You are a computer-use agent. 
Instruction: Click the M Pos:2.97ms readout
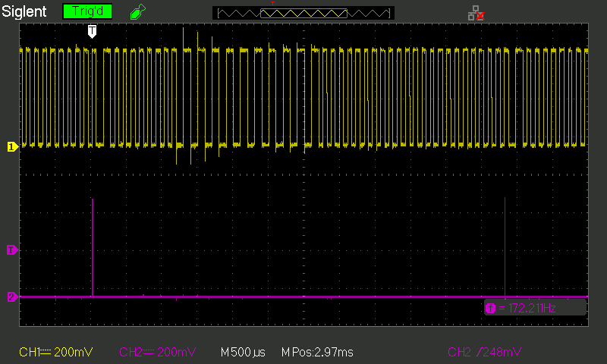(x=317, y=353)
